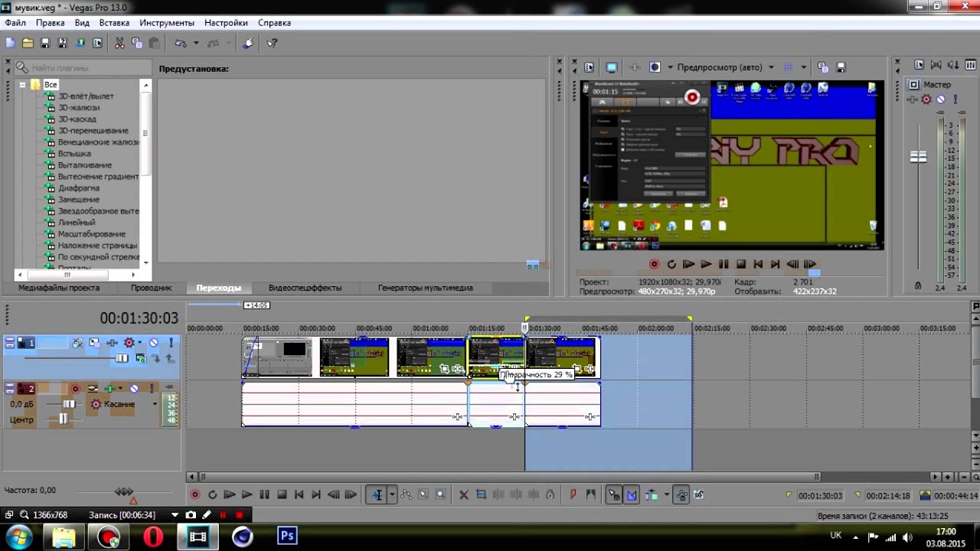Solo audio track 2
This screenshot has height=551, width=980.
[152, 389]
